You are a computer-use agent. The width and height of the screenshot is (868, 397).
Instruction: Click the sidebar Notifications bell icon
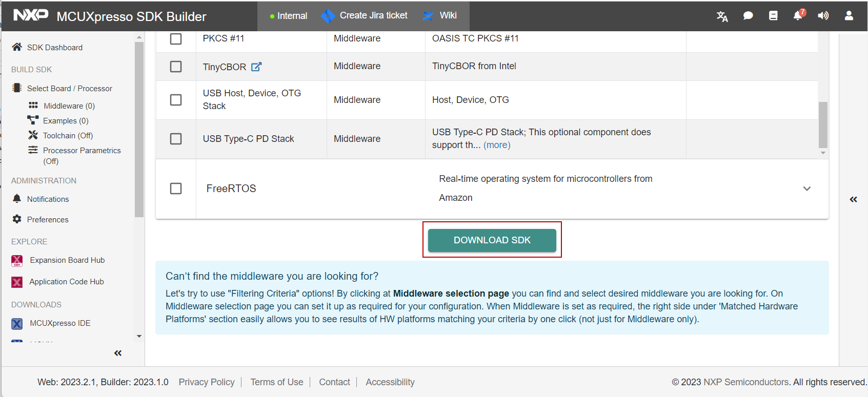click(x=17, y=199)
